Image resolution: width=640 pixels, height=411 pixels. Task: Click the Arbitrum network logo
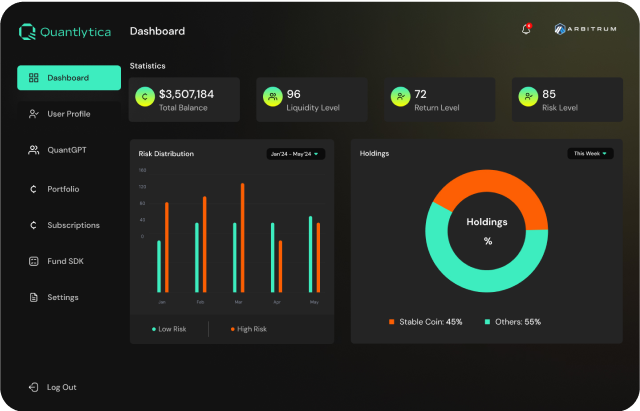click(585, 29)
